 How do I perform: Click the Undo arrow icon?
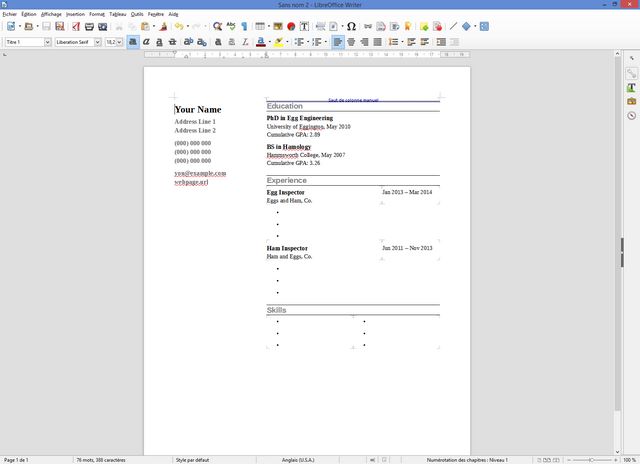click(x=178, y=26)
